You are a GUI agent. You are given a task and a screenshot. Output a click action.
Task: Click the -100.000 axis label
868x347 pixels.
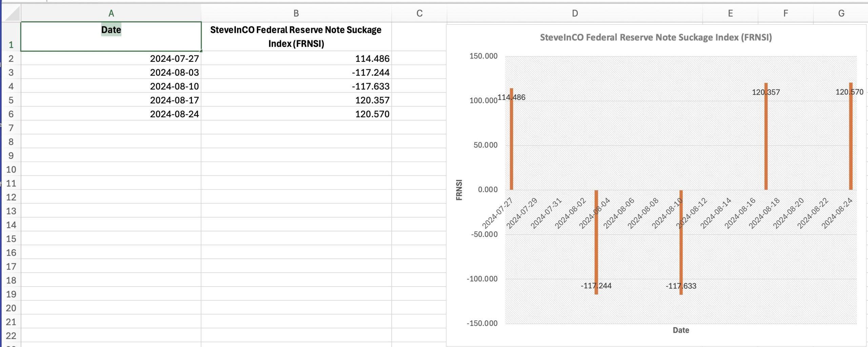point(482,279)
